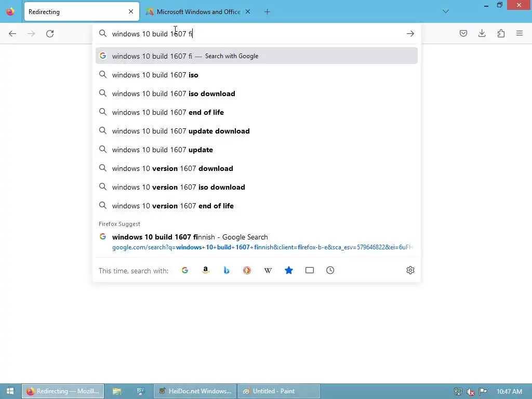Choose suggestion 'build 1607 iso download'
Image resolution: width=532 pixels, height=399 pixels.
point(257,94)
